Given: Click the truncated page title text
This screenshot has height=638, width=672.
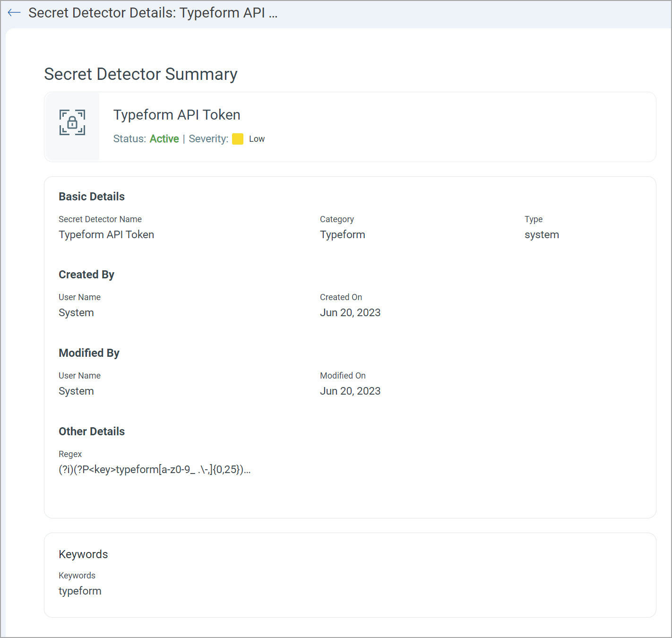Looking at the screenshot, I should 153,13.
